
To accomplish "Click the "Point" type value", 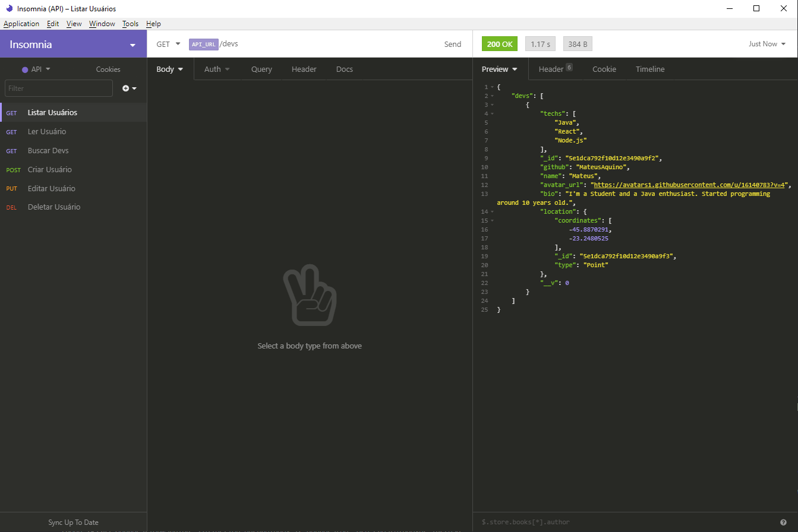I will [x=595, y=265].
